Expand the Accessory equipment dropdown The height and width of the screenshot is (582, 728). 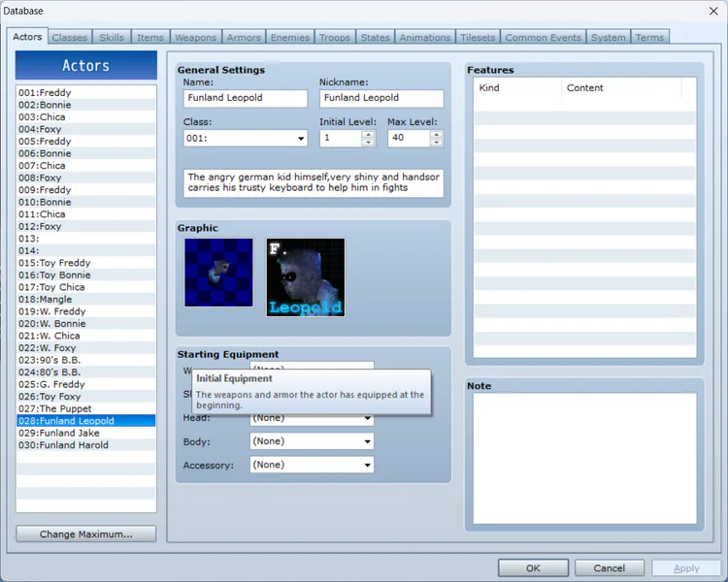pyautogui.click(x=312, y=465)
